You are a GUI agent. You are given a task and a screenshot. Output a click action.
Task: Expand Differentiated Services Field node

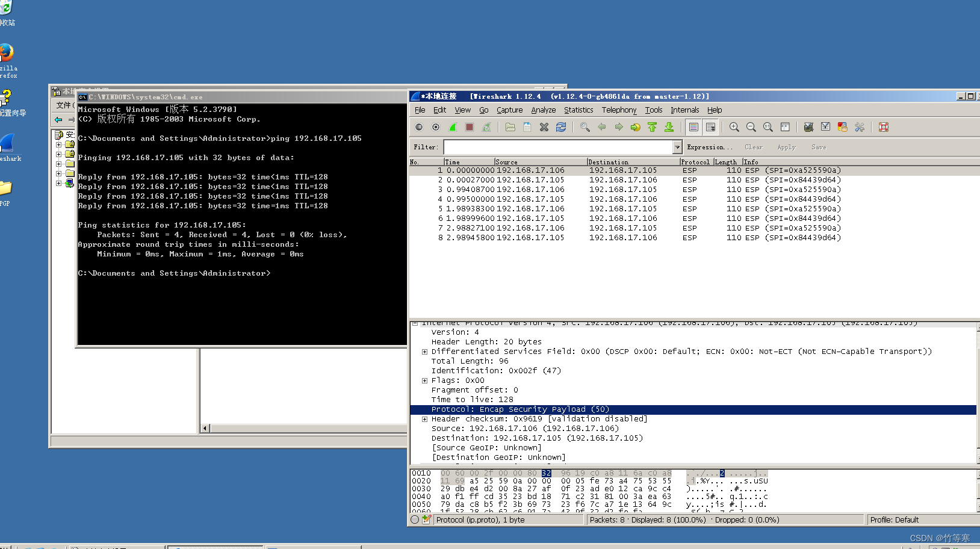(424, 352)
